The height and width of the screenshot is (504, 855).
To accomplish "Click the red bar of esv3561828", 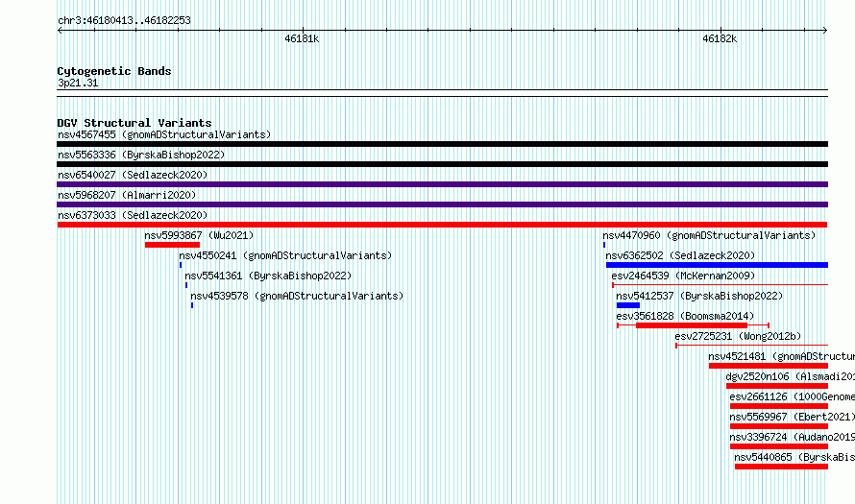I will point(692,325).
